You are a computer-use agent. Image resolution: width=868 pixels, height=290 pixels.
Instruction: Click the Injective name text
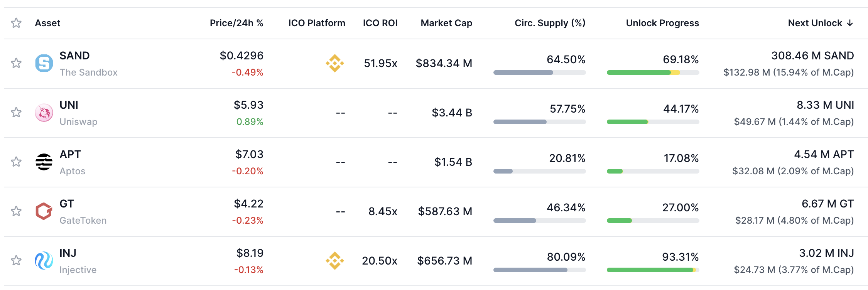[x=78, y=270]
